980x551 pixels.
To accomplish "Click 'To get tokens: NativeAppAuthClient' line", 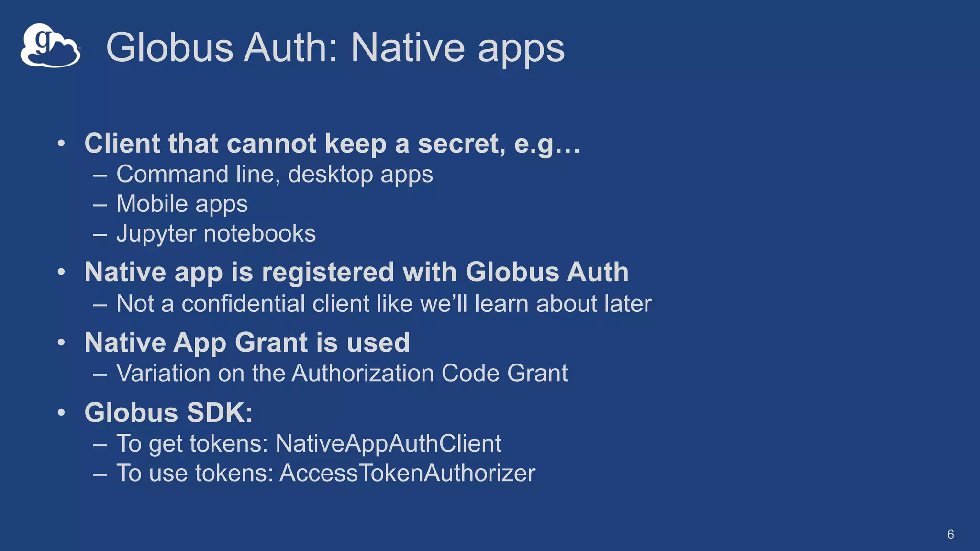I will point(309,444).
